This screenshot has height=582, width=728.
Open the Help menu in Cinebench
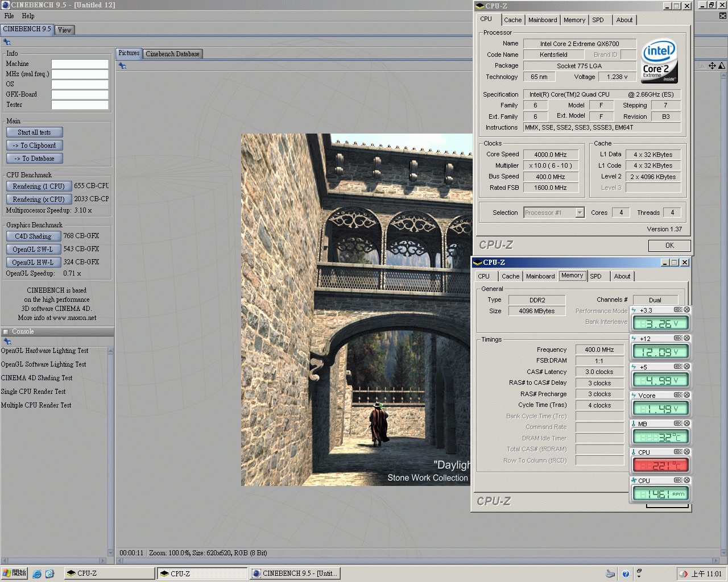[28, 16]
